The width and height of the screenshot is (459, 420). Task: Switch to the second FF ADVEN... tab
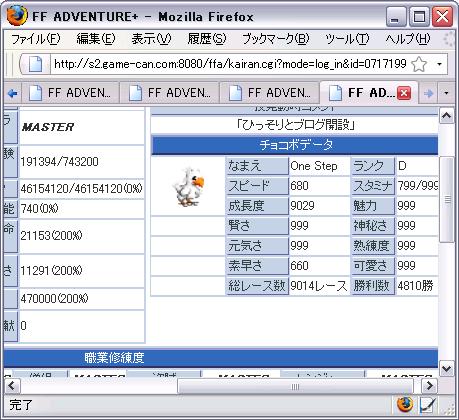(170, 93)
